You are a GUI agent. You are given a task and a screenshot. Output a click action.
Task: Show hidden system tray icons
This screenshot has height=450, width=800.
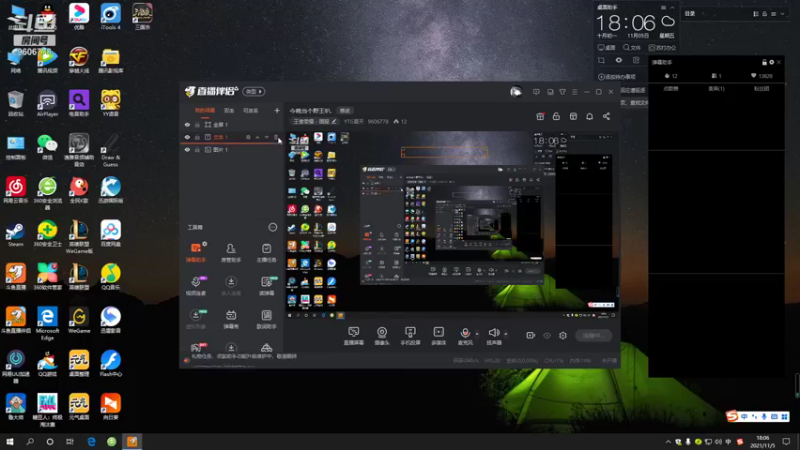(x=668, y=442)
